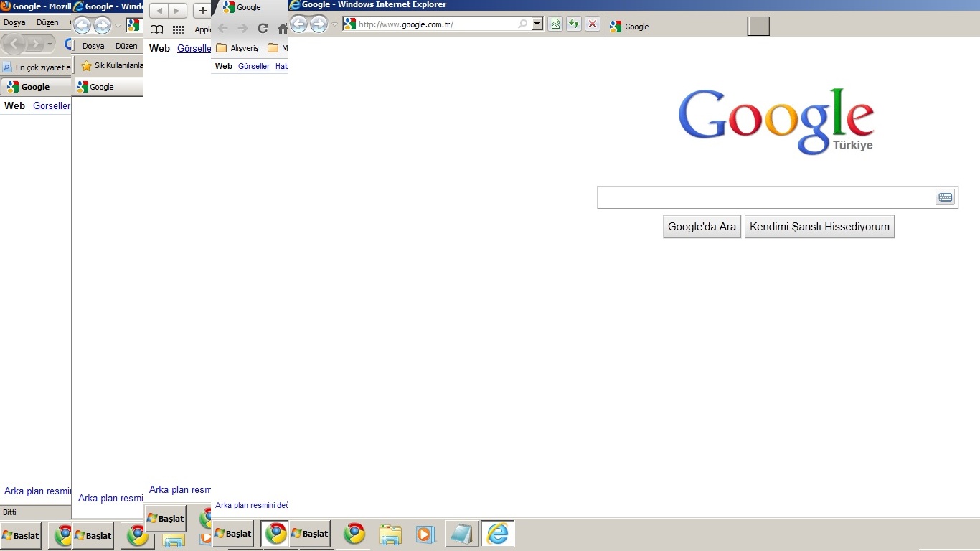This screenshot has width=980, height=551.
Task: Open Windows Media Player taskbar icon
Action: click(424, 534)
